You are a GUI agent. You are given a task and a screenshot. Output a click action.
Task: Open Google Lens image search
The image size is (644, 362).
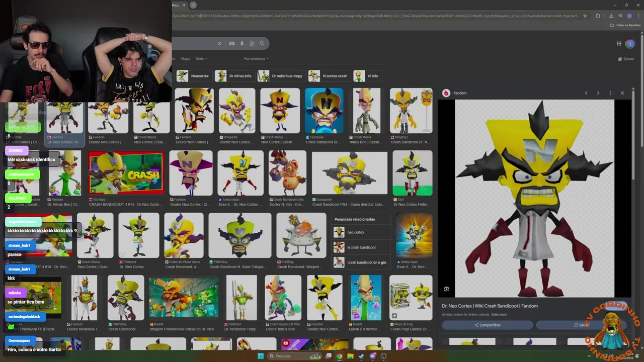(x=252, y=44)
